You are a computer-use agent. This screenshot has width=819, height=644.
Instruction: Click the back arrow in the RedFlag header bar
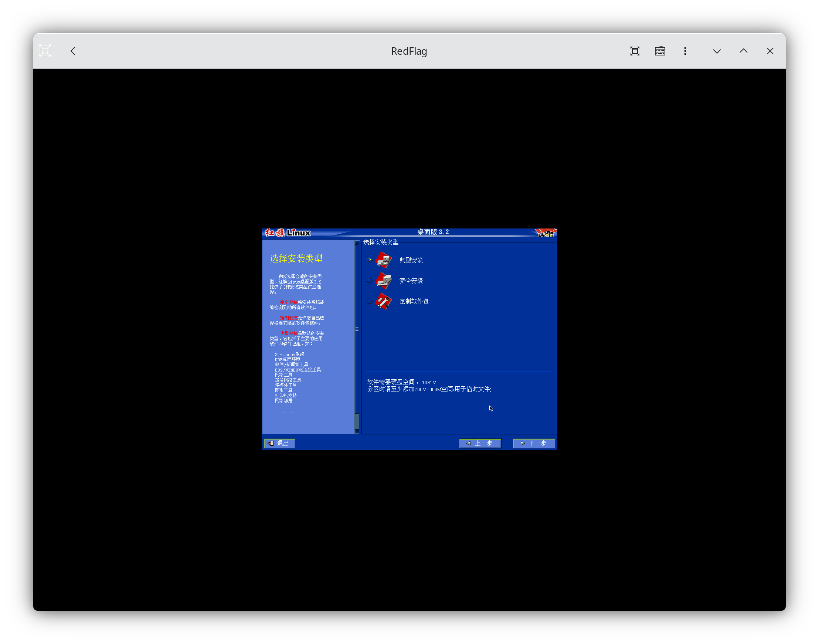coord(73,51)
